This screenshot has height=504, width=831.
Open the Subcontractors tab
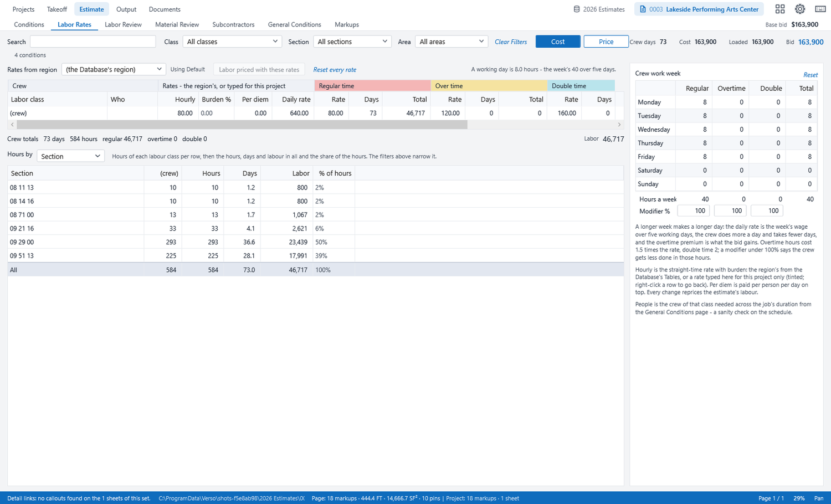pyautogui.click(x=233, y=24)
